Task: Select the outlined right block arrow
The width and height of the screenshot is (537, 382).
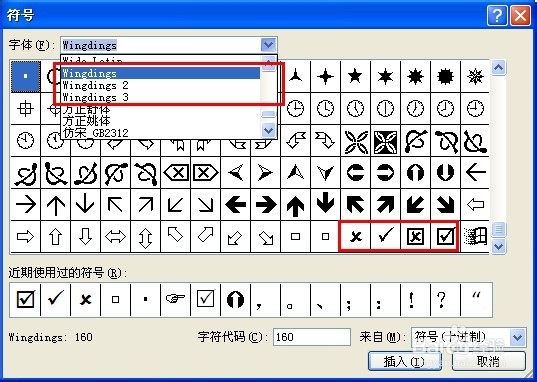Action: tap(26, 236)
